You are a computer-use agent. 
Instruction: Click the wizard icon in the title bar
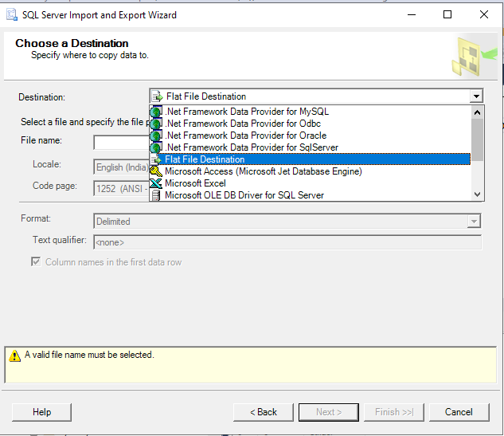coord(12,15)
